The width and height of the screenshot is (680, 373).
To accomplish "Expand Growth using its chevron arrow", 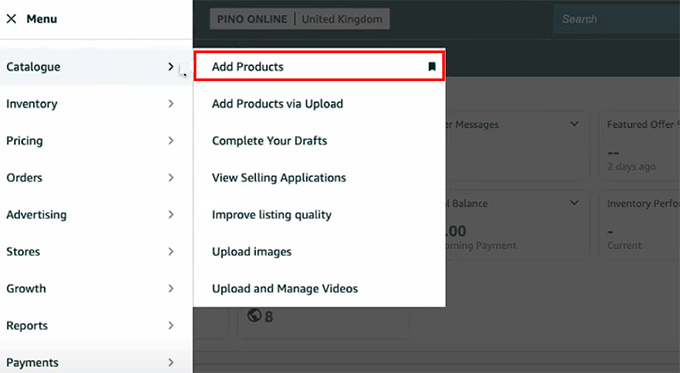I will [x=171, y=288].
